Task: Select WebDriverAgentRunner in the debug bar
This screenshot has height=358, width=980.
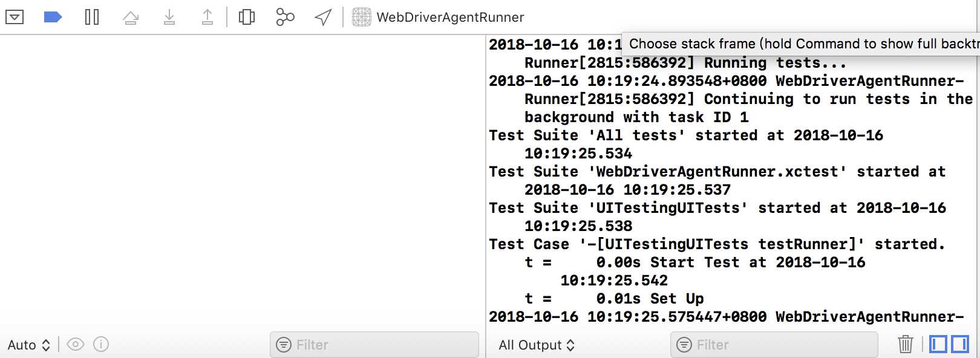Action: point(450,17)
